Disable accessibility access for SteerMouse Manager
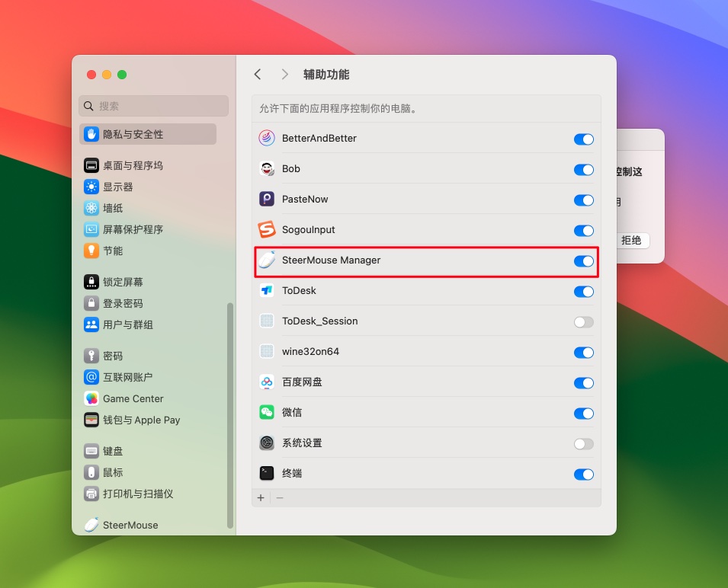The width and height of the screenshot is (728, 588). [x=583, y=261]
